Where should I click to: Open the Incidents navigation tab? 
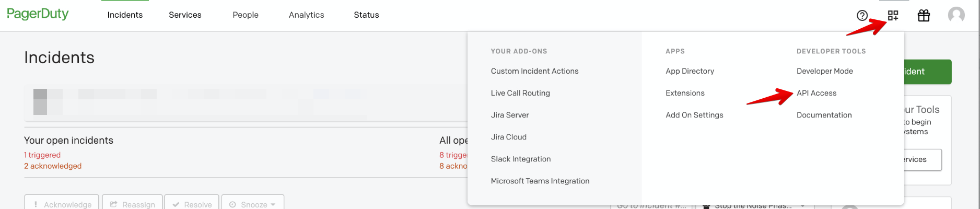pyautogui.click(x=125, y=15)
